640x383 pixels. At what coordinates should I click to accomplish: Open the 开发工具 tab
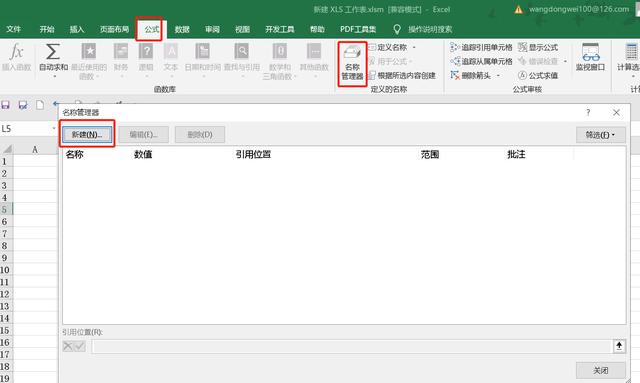pyautogui.click(x=280, y=29)
